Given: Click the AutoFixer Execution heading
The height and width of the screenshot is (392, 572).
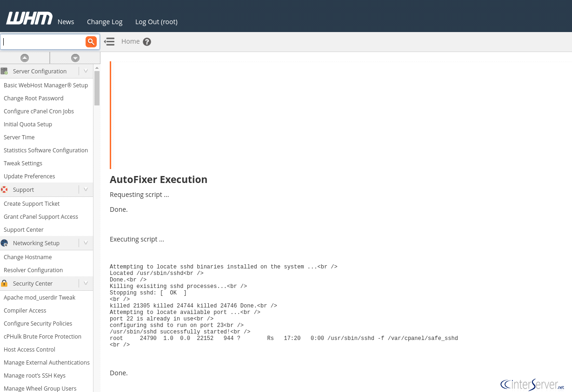Looking at the screenshot, I should (x=159, y=179).
